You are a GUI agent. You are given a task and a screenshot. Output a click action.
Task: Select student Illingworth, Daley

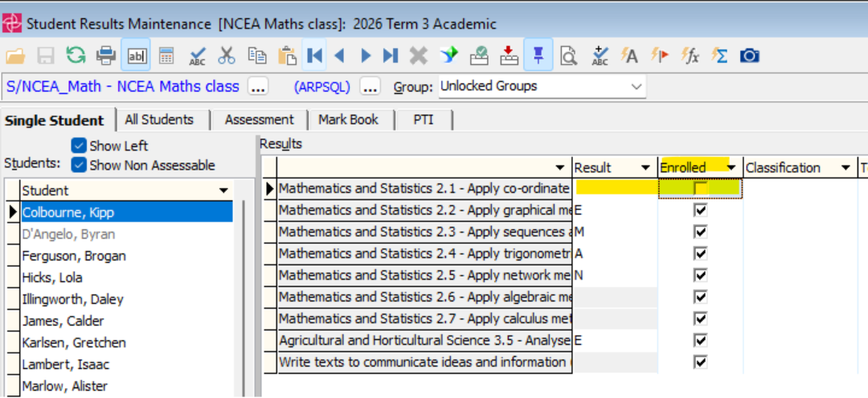tap(127, 299)
